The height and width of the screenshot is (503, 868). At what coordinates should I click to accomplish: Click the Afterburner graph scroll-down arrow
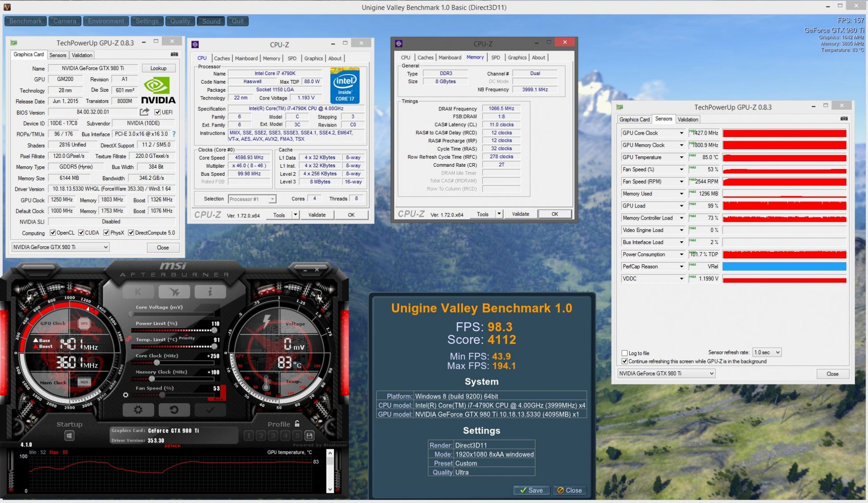tap(330, 489)
